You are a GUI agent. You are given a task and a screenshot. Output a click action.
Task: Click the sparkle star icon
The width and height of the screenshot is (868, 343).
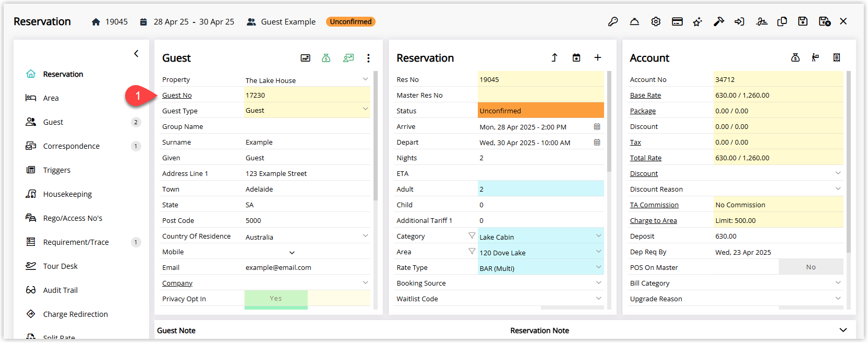(697, 21)
